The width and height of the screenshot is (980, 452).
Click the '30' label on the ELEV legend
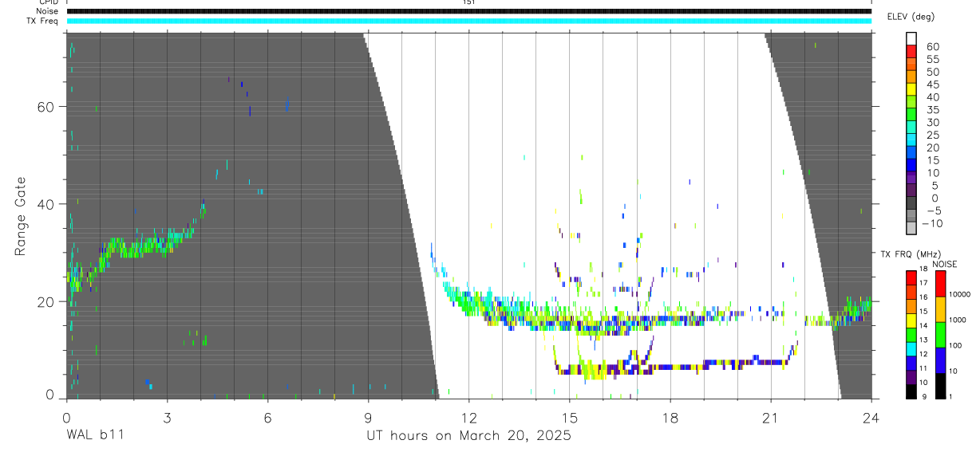(x=932, y=123)
